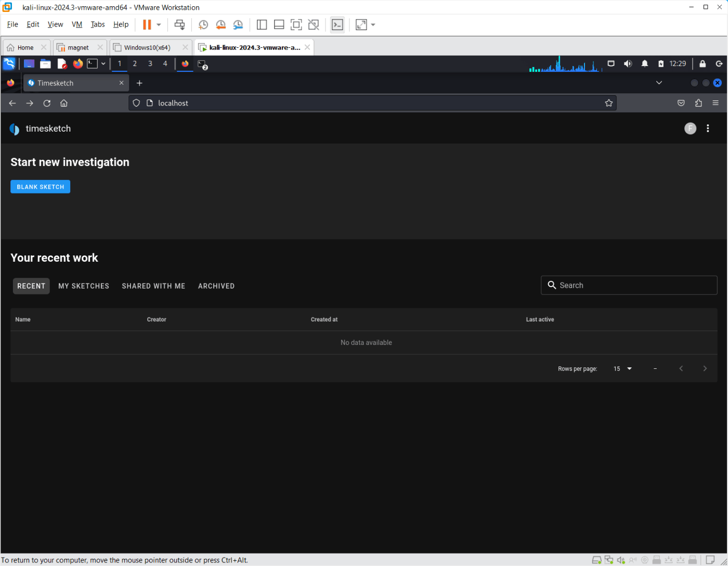The image size is (728, 566).
Task: Switch to Kali workspace 2
Action: tap(135, 63)
